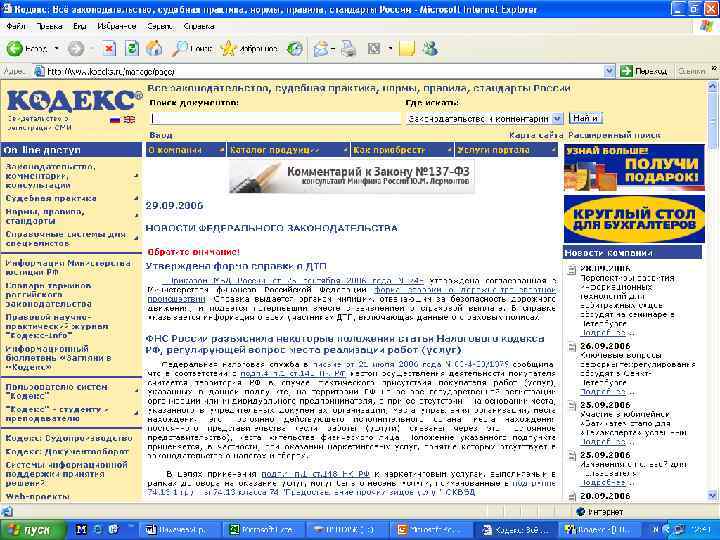Open 'Карта сайта' link

click(x=536, y=135)
